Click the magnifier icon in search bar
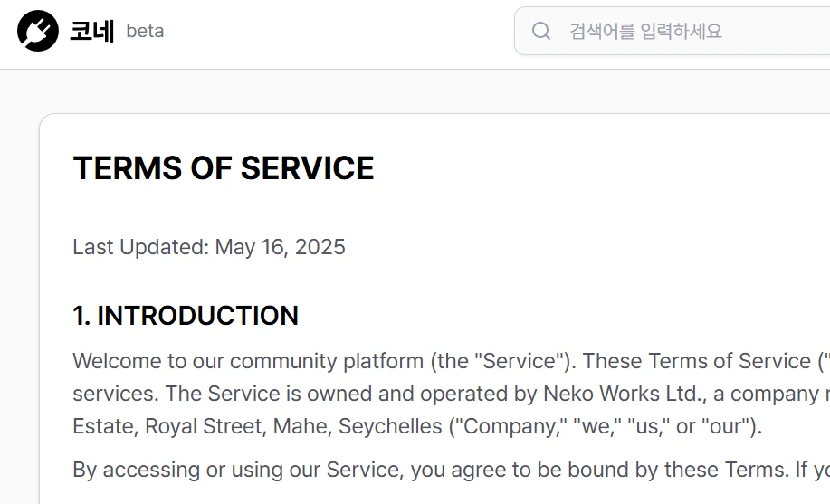 point(541,31)
